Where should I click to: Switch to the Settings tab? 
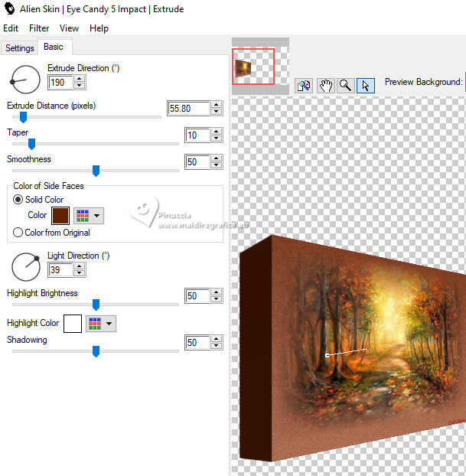(19, 48)
